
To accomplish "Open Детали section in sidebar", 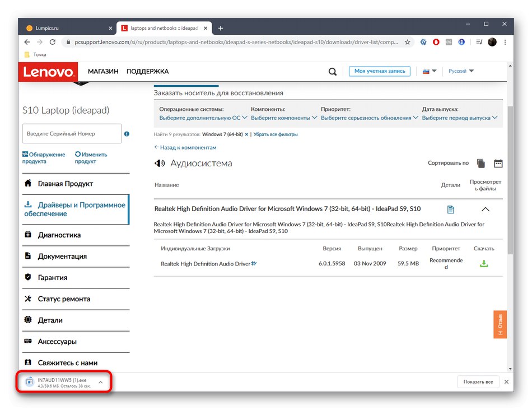I will coord(76,320).
